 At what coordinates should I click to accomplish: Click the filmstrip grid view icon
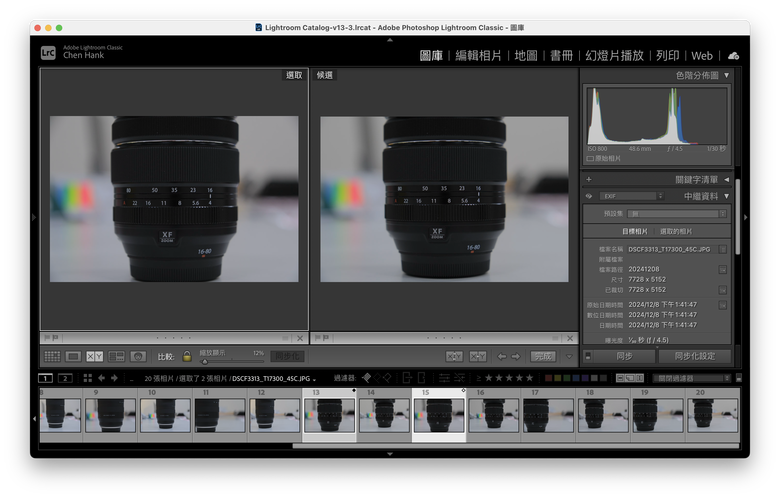[x=88, y=378]
